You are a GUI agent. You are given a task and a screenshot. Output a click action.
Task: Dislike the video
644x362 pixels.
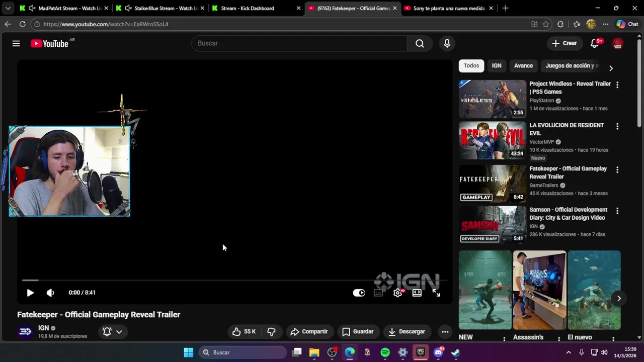272,331
